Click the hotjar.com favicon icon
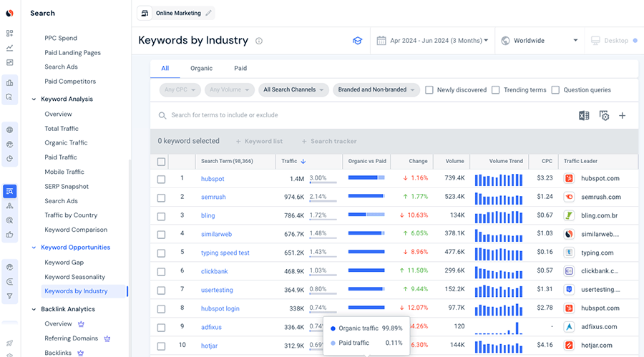This screenshot has height=357, width=644. pyautogui.click(x=569, y=345)
